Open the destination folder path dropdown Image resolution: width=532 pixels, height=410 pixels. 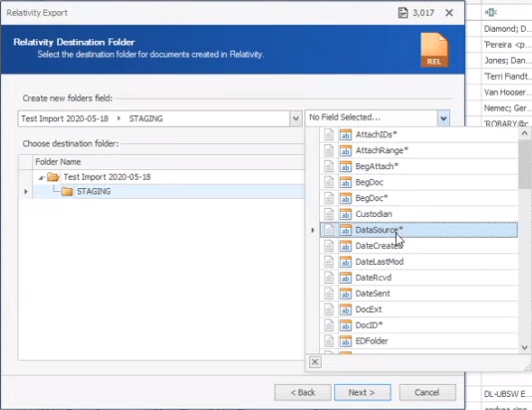296,118
